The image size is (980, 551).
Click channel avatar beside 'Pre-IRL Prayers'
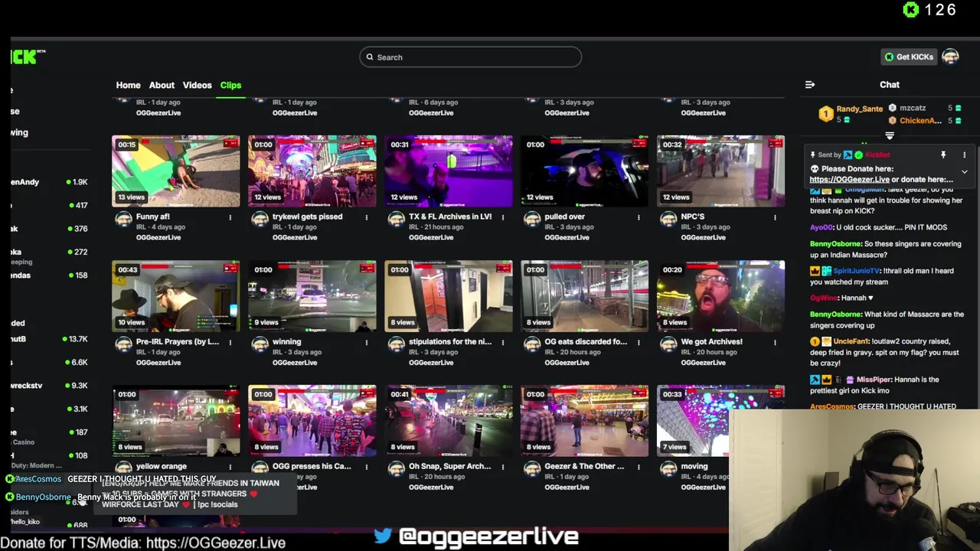(123, 344)
